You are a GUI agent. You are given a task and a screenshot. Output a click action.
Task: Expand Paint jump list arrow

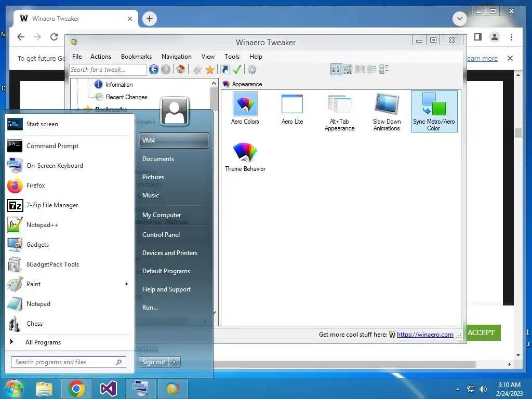[x=127, y=284]
